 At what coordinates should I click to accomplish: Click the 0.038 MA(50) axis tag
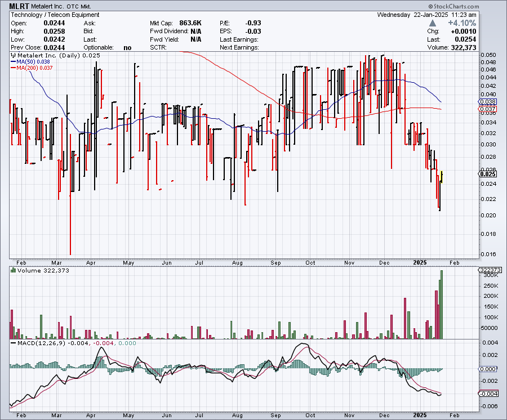487,102
